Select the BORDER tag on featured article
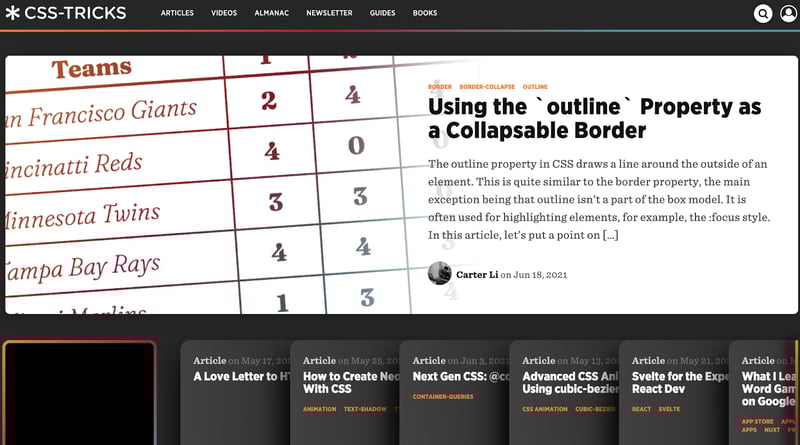Screen dimensions: 800x445 tap(440, 87)
